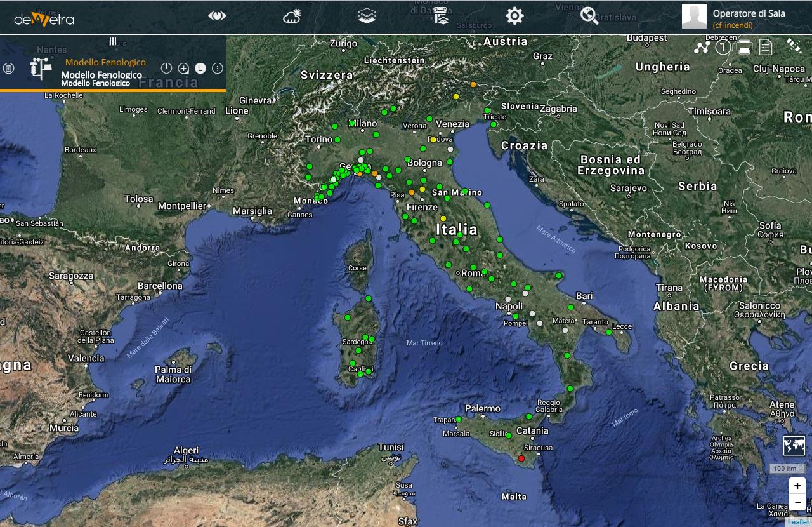This screenshot has height=527, width=812.
Task: Click the weather station layer icon
Action: [41, 68]
